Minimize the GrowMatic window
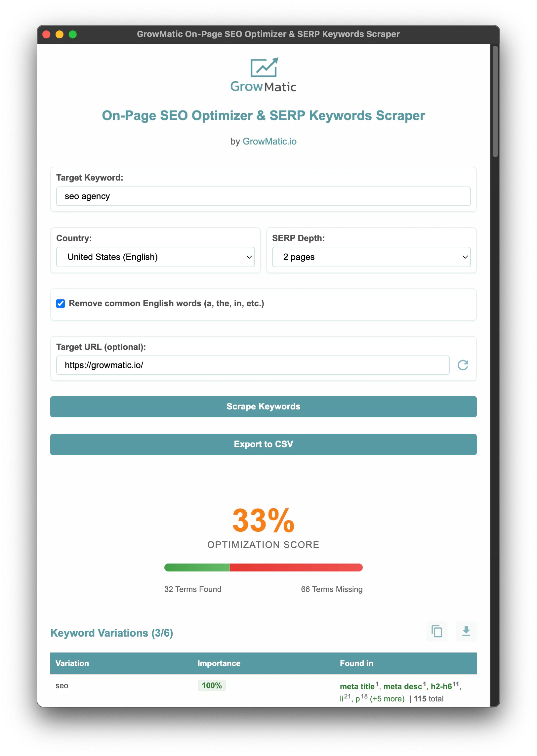This screenshot has height=756, width=537. point(60,34)
